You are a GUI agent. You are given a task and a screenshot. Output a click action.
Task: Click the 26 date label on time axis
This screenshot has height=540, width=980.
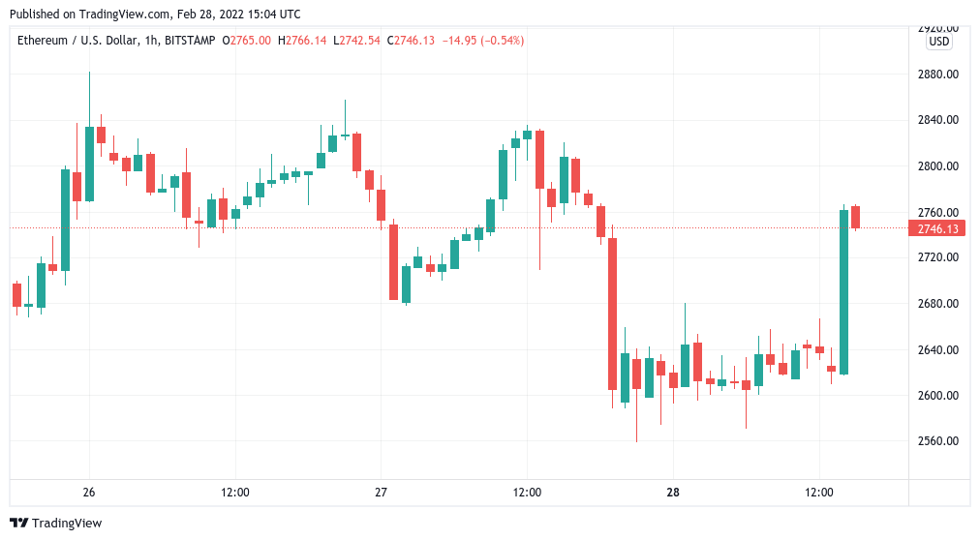pyautogui.click(x=89, y=492)
